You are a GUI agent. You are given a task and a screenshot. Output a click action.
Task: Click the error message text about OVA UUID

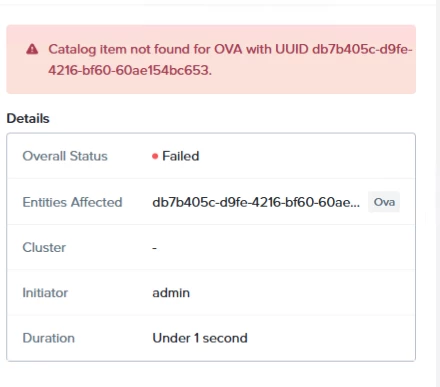230,60
